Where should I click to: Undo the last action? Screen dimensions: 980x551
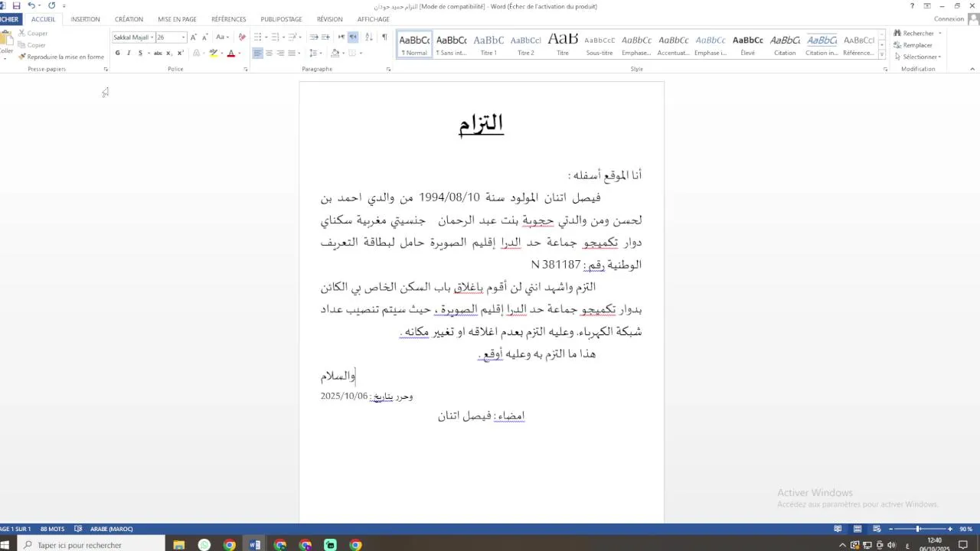31,5
